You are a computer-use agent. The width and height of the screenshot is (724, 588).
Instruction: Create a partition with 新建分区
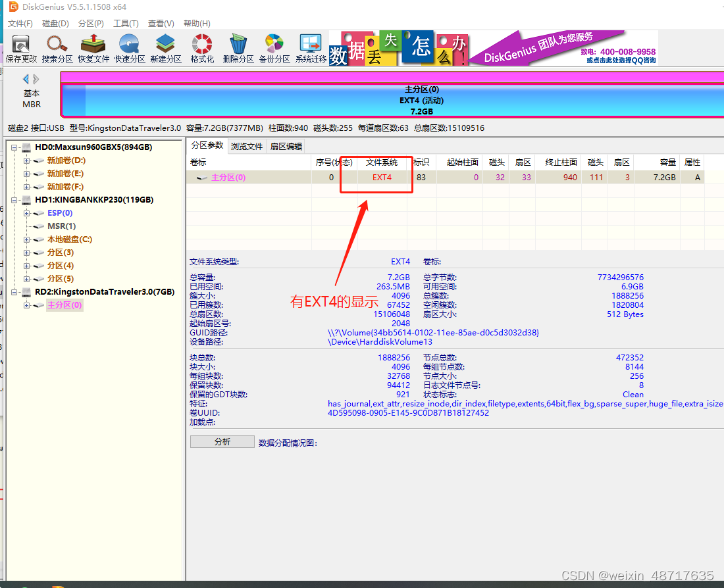point(166,48)
